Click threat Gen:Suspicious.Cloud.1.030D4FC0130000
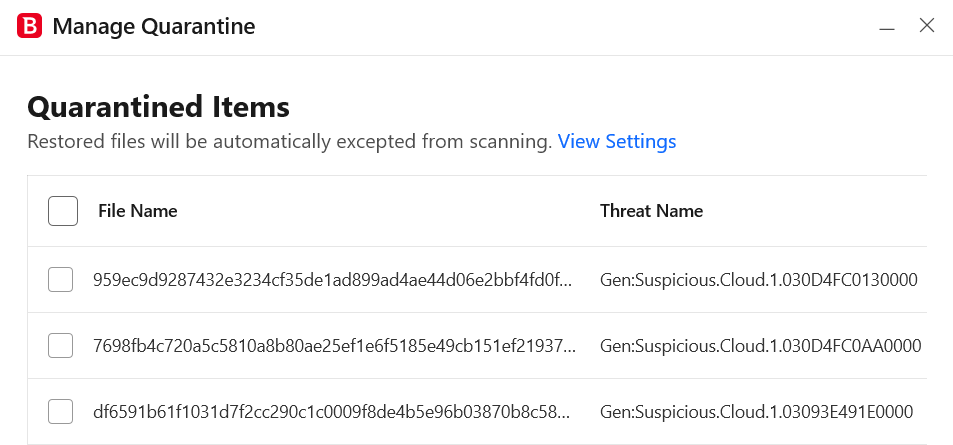 [759, 280]
